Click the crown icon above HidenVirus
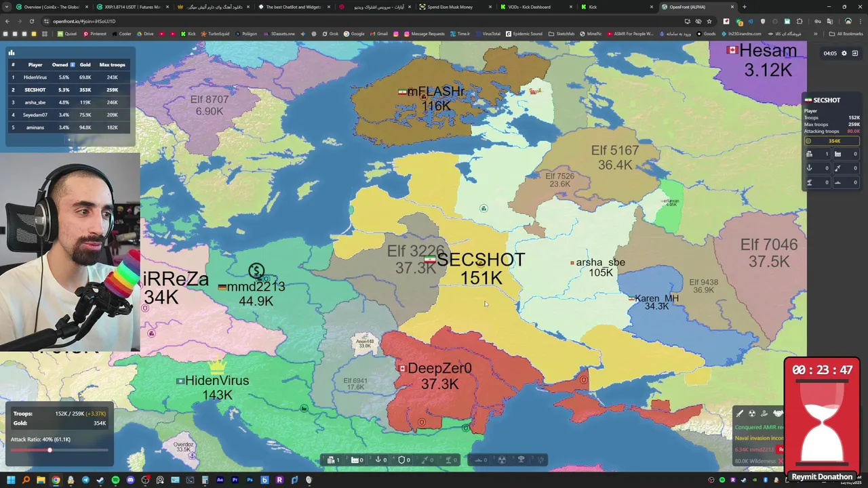The width and height of the screenshot is (868, 488). [217, 366]
